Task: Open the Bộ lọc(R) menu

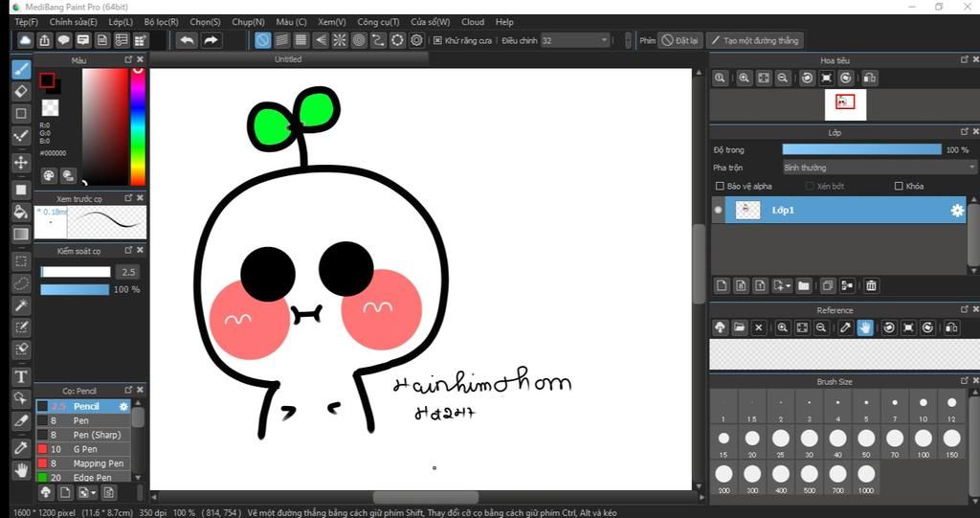Action: (161, 22)
